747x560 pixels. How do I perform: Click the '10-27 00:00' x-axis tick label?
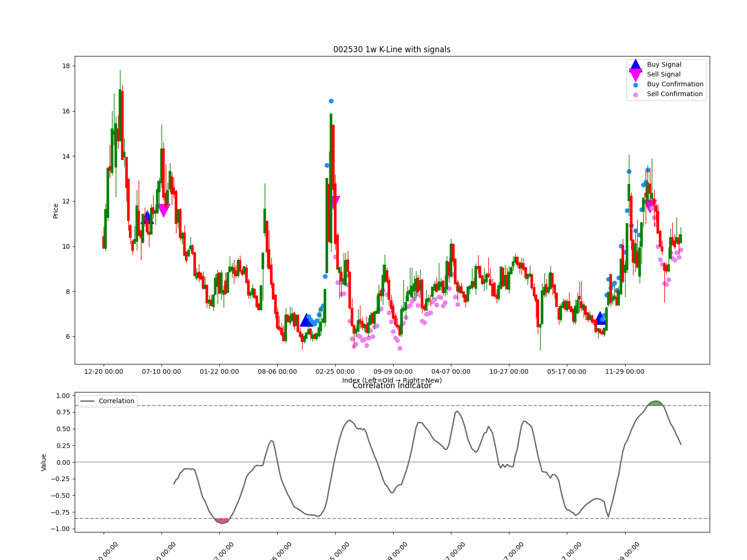pyautogui.click(x=509, y=371)
